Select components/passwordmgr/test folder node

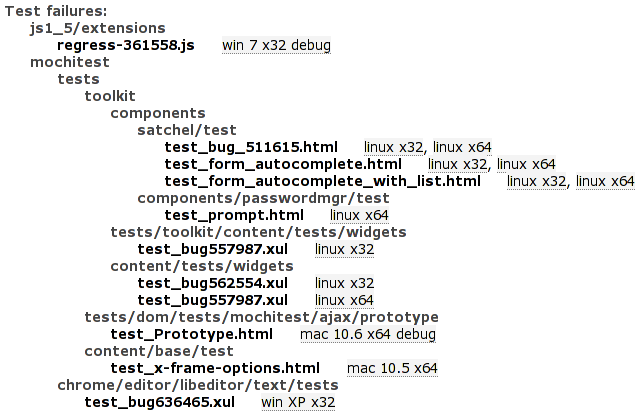pyautogui.click(x=263, y=198)
